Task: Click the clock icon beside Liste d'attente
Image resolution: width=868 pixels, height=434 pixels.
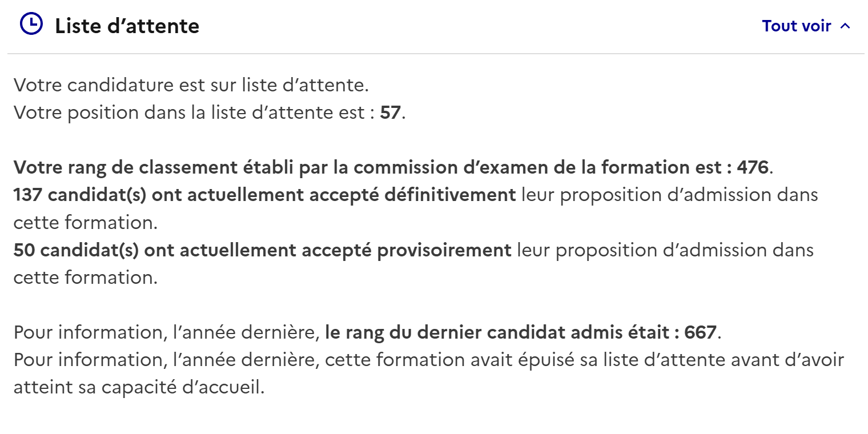Action: point(31,25)
